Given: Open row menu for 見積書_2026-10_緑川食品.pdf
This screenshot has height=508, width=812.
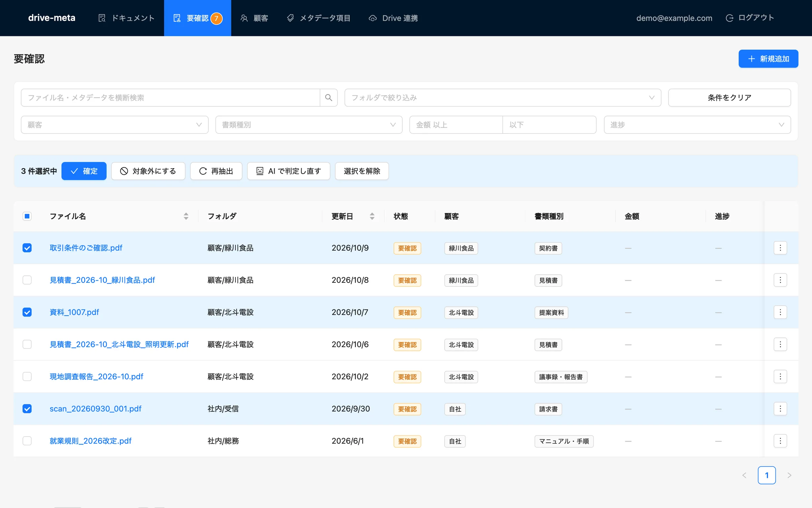Looking at the screenshot, I should coord(780,280).
